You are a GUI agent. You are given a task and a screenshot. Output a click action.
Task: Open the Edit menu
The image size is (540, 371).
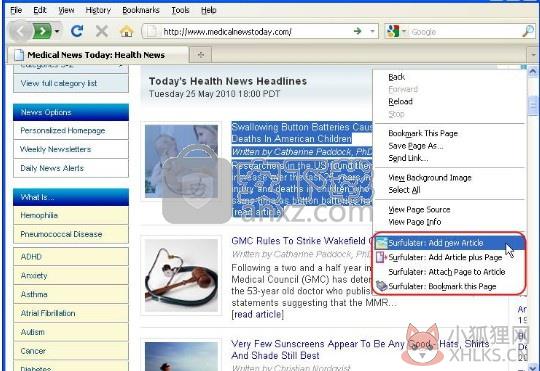[40, 10]
